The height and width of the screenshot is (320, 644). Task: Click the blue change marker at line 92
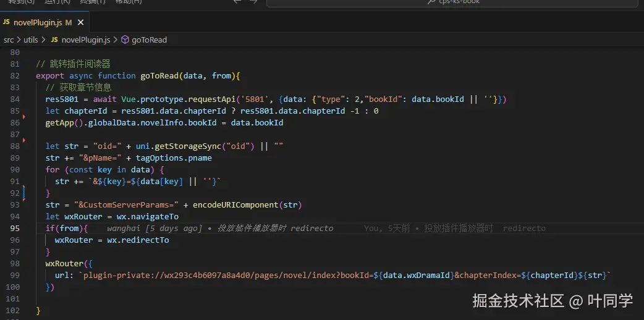(24, 193)
